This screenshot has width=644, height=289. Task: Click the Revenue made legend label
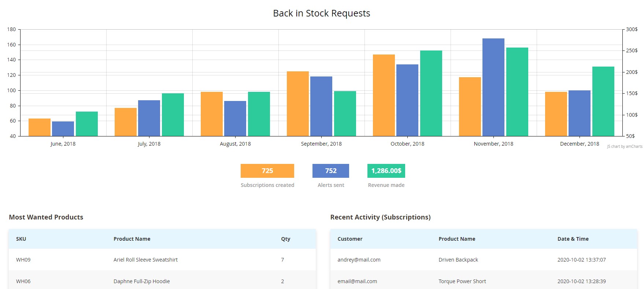386,185
